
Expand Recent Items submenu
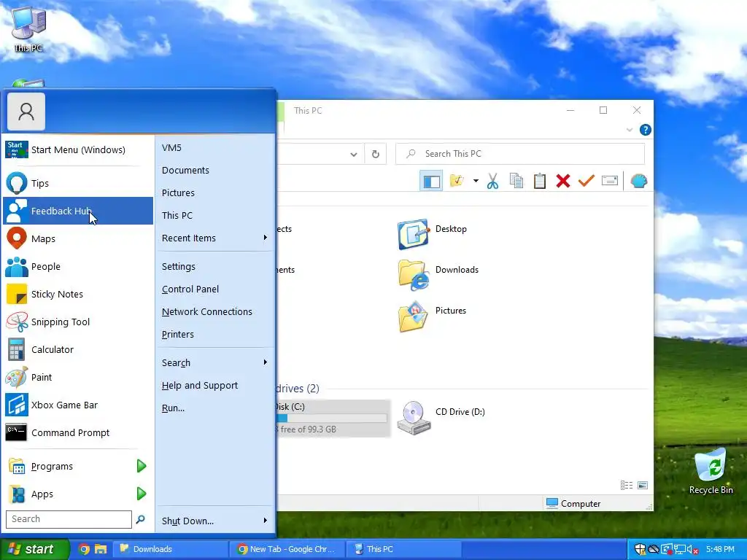click(215, 238)
